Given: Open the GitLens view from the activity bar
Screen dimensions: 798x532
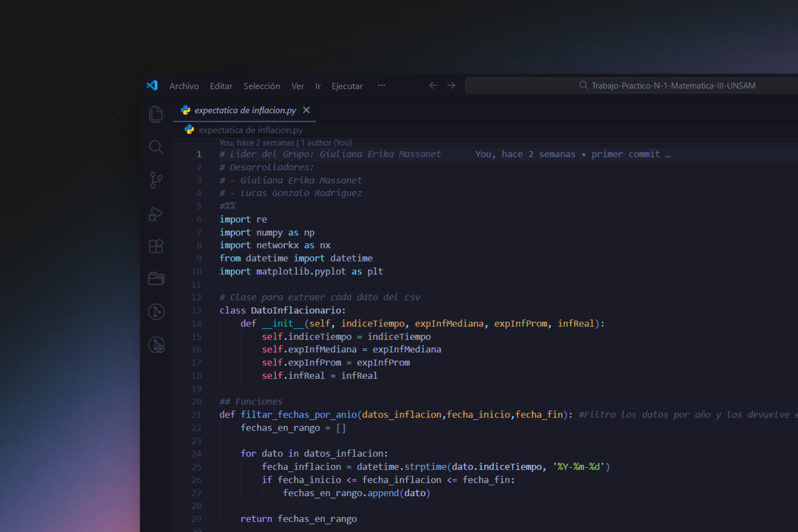Looking at the screenshot, I should click(156, 312).
